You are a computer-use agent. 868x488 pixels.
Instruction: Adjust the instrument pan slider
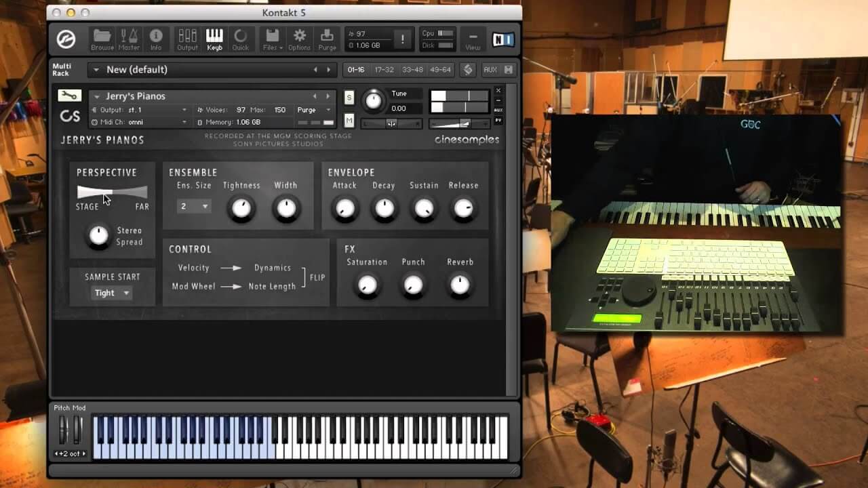pyautogui.click(x=391, y=123)
